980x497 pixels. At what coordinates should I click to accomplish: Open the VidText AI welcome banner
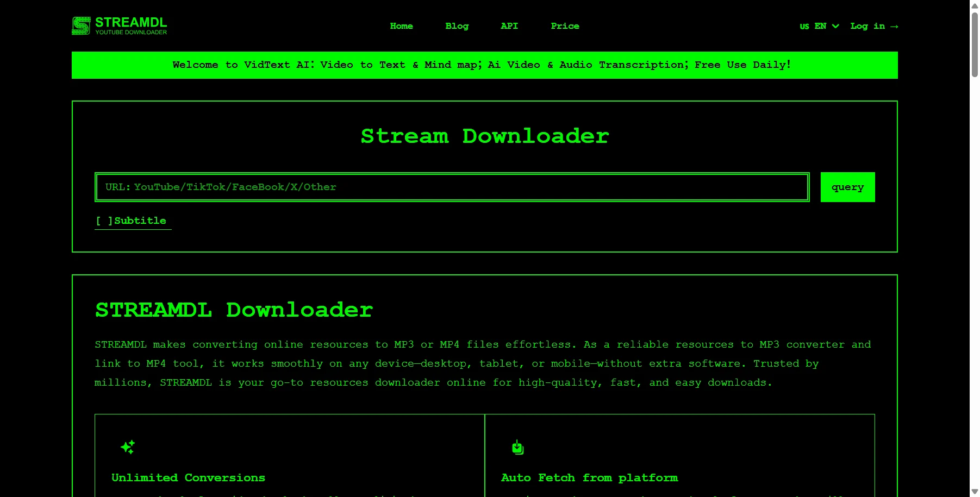[x=485, y=65]
